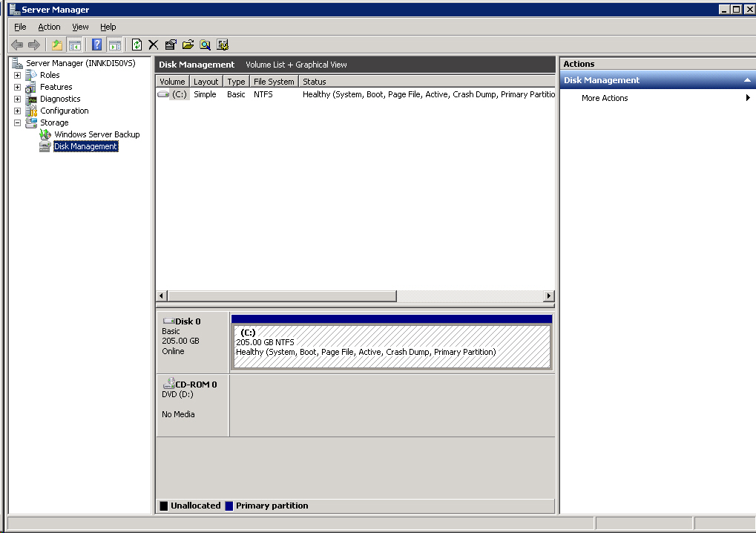Click the Up One Level folder icon

pyautogui.click(x=57, y=45)
